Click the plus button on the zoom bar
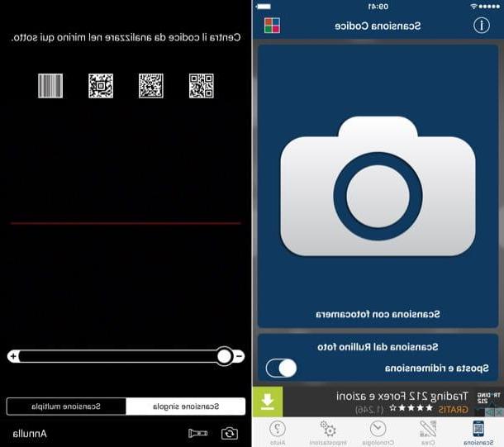Image resolution: width=504 pixels, height=447 pixels. (13, 356)
